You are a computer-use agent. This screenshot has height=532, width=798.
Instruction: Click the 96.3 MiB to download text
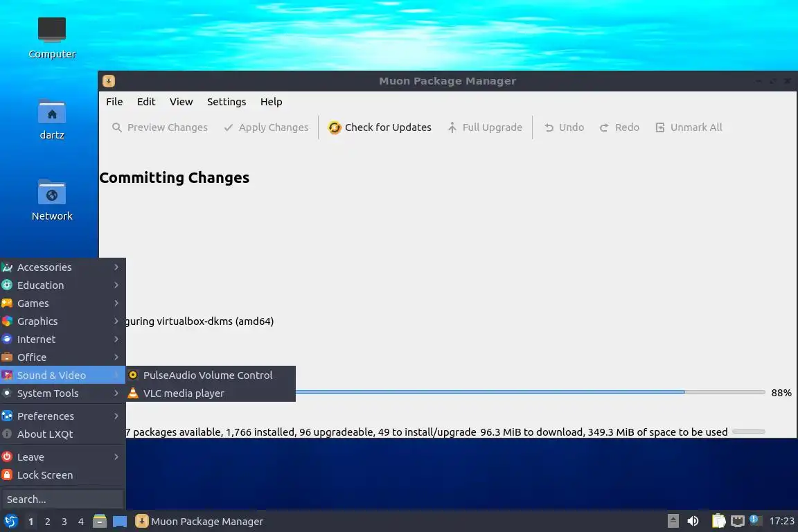[532, 432]
